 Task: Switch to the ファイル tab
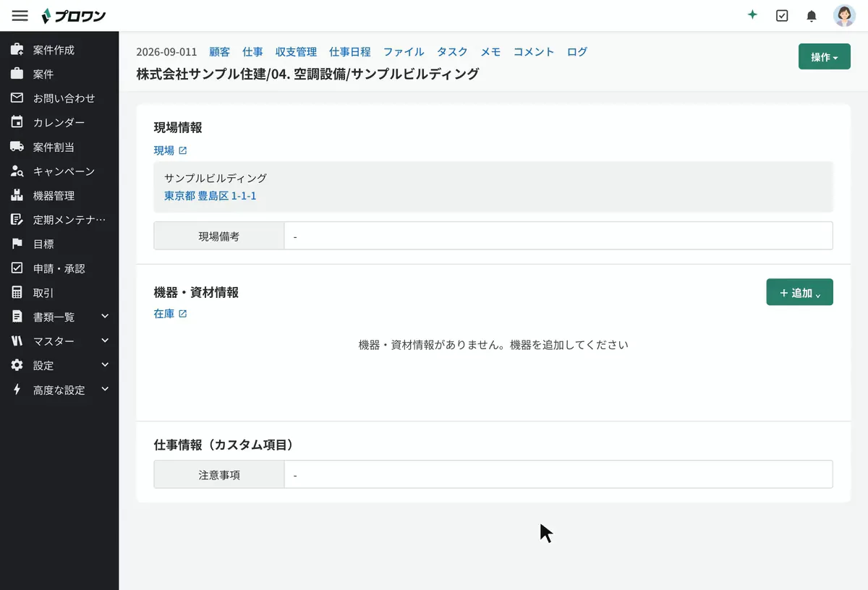(404, 52)
